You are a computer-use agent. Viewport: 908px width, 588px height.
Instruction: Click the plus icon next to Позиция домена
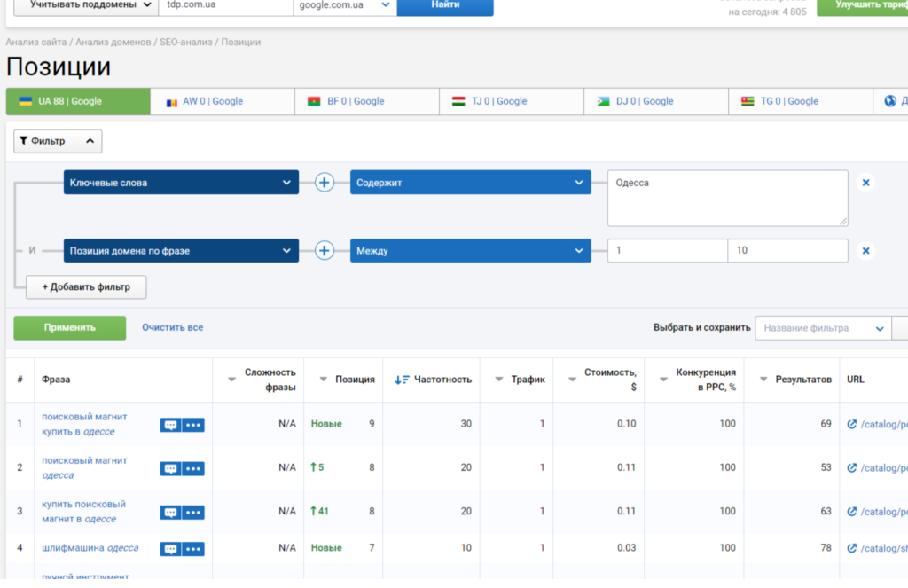[325, 251]
